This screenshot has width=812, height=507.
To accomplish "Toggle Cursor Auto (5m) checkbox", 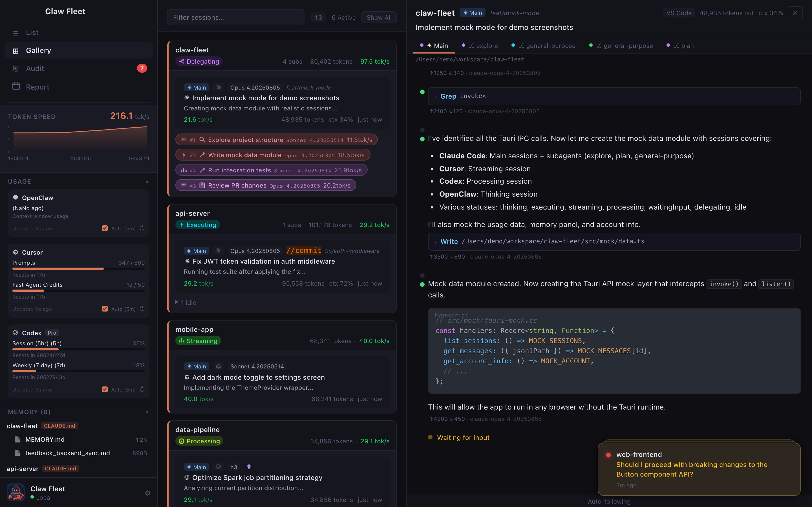I will 105,309.
